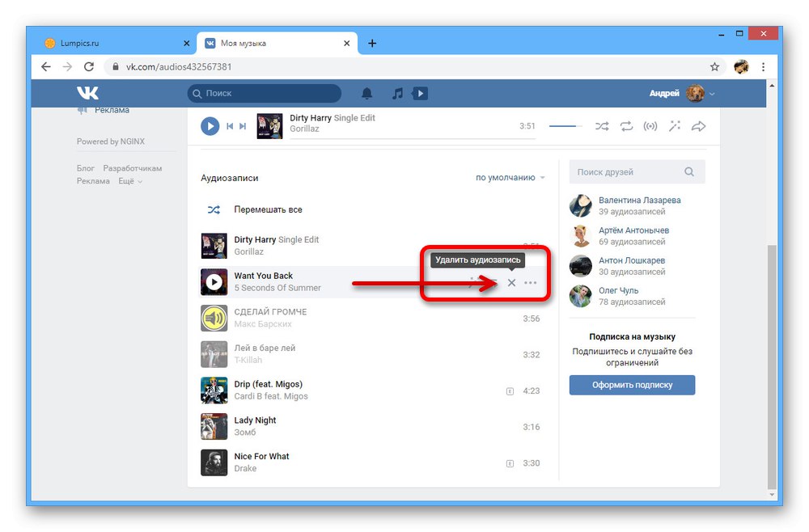Skip to next track
The image size is (809, 532).
pos(243,126)
